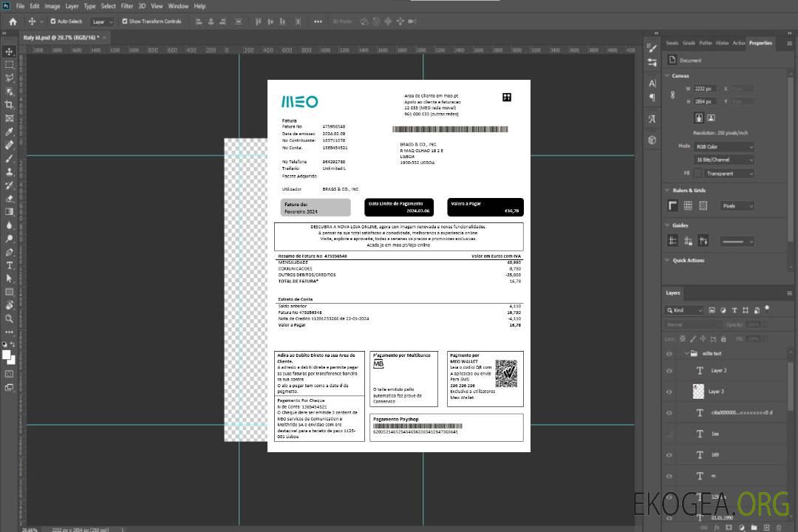This screenshot has width=798, height=532.
Task: Hide the '169' text layer
Action: (669, 455)
